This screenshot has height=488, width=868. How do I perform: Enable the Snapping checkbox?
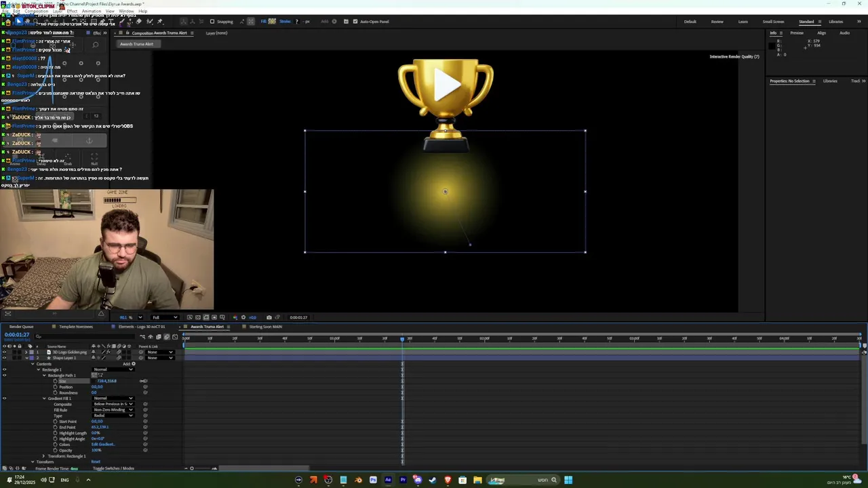point(212,21)
